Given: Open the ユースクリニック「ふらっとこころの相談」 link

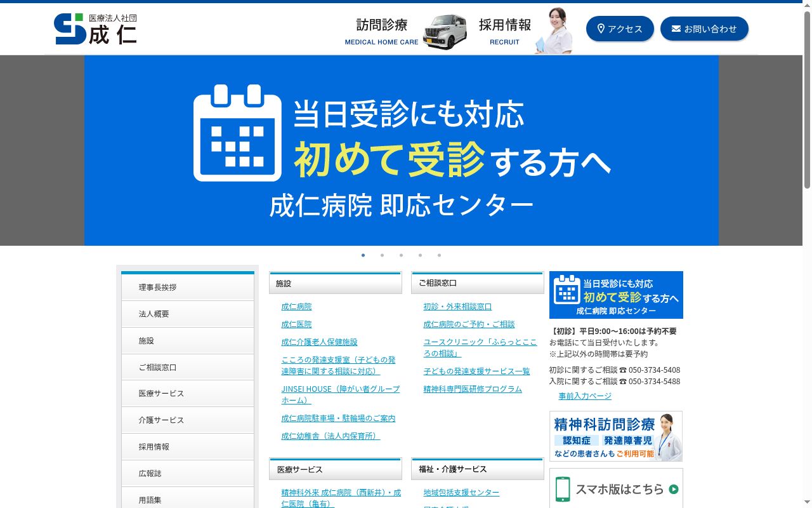Looking at the screenshot, I should (x=480, y=347).
